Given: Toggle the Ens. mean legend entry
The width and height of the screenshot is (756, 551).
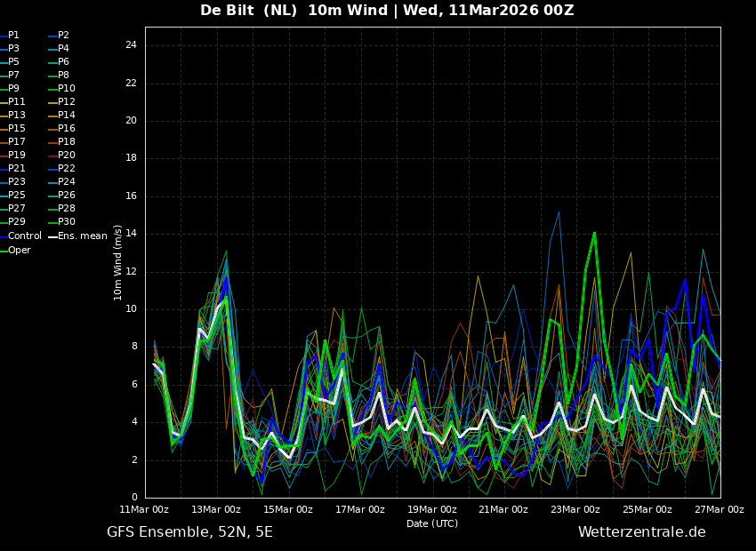Looking at the screenshot, I should 82,236.
